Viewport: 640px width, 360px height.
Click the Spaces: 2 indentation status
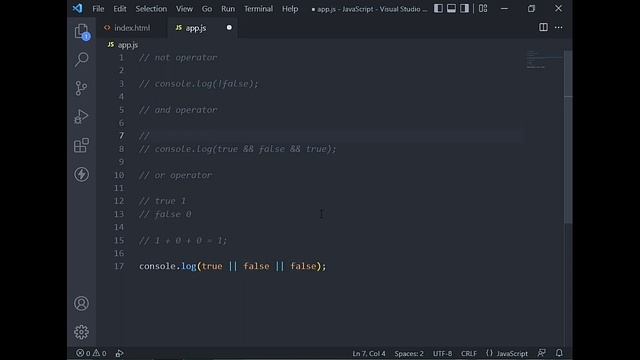[409, 353]
